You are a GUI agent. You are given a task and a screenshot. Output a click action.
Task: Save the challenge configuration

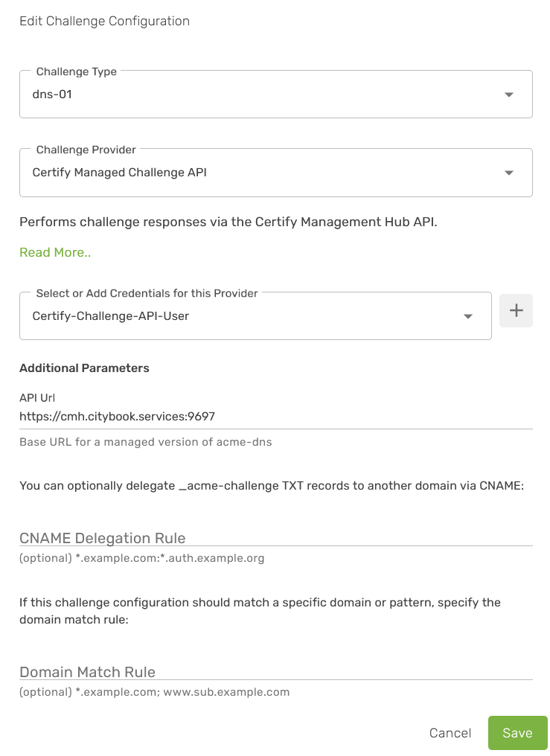[x=517, y=733]
